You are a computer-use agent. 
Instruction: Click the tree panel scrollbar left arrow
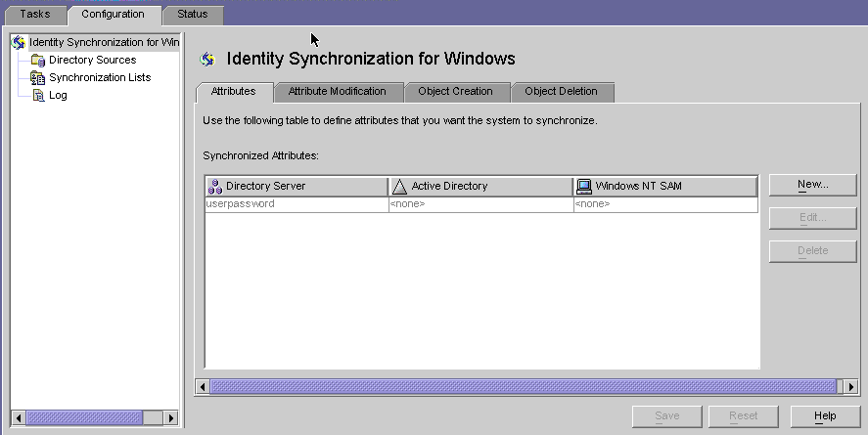click(19, 417)
